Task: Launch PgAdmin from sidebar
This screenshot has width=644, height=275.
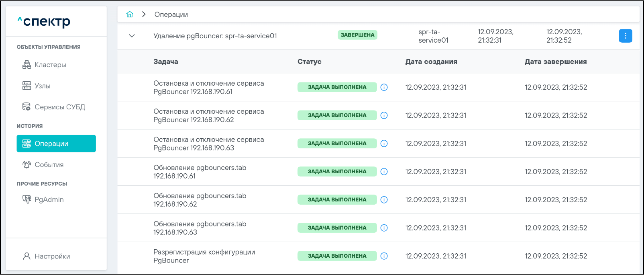Action: [x=49, y=199]
